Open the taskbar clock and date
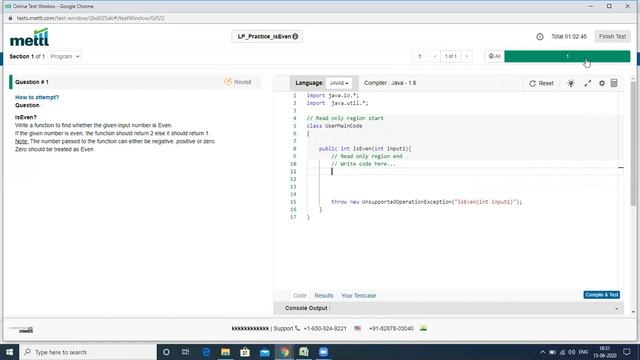This screenshot has height=360, width=640. tap(605, 352)
